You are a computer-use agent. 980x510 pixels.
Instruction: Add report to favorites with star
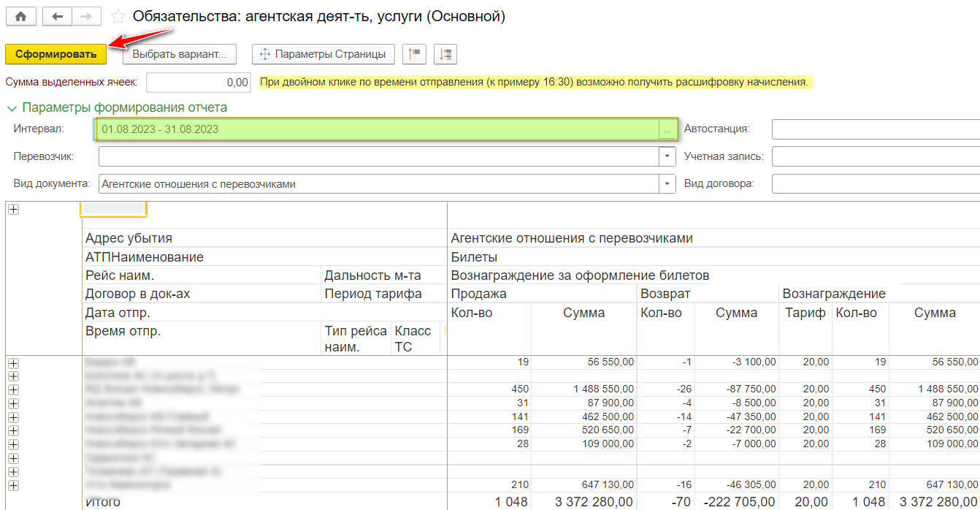click(117, 16)
